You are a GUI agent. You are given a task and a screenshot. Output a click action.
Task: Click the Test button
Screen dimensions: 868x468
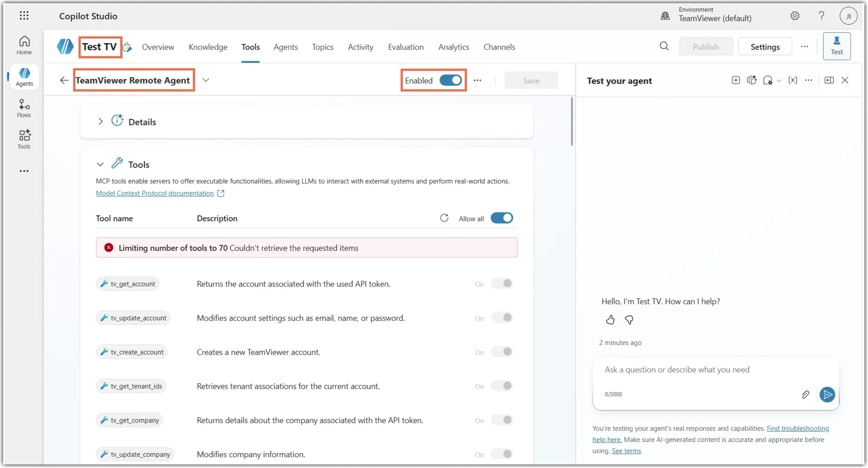pos(837,46)
